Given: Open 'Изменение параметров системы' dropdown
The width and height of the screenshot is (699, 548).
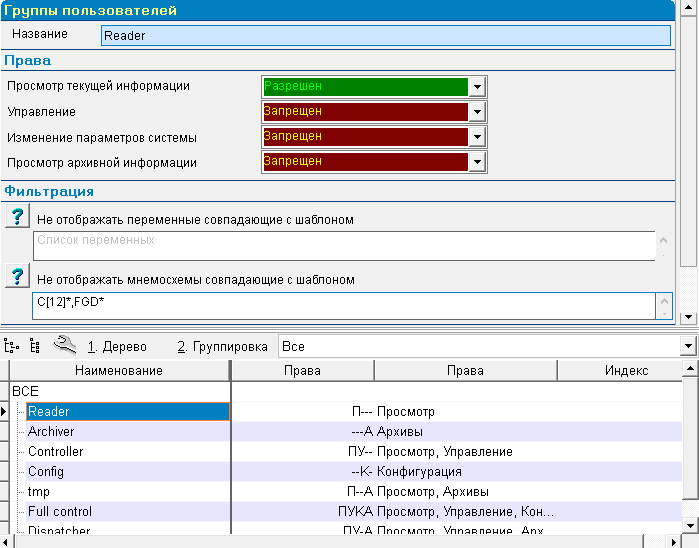Looking at the screenshot, I should point(477,137).
